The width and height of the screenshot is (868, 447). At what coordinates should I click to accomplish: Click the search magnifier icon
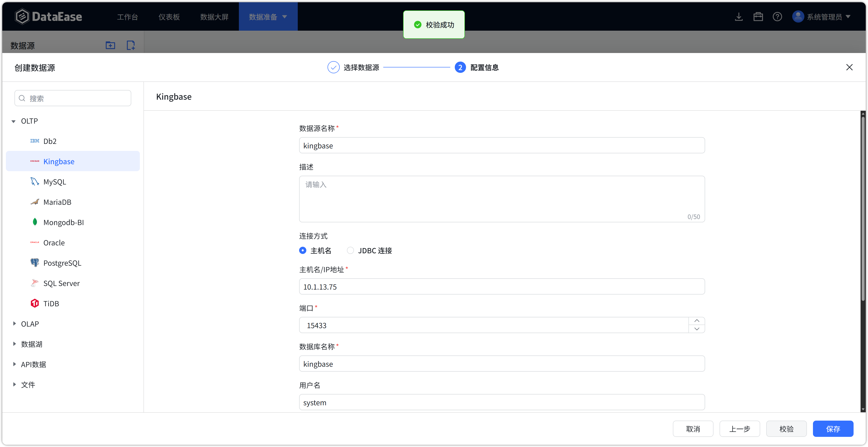pyautogui.click(x=22, y=98)
